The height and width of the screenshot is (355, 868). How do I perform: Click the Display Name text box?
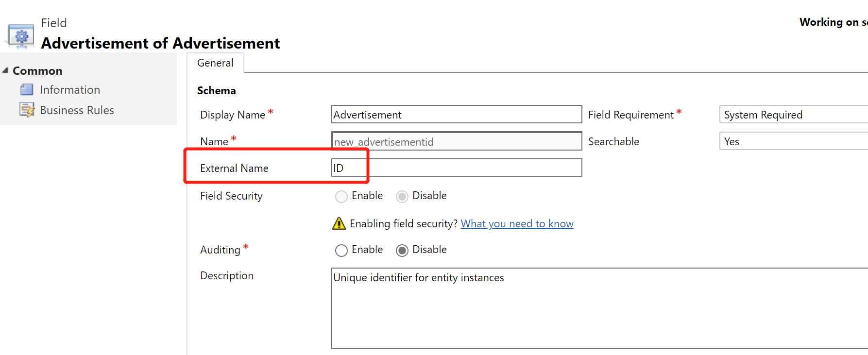click(x=456, y=114)
